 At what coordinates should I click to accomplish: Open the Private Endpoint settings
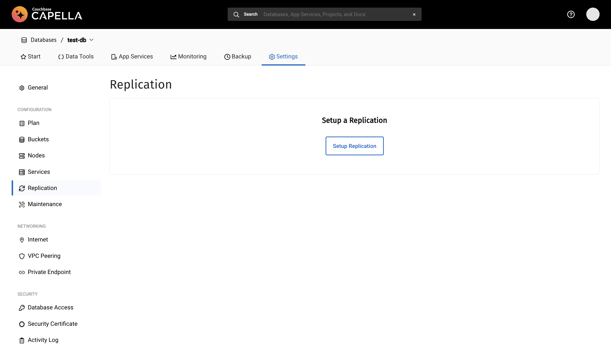pos(49,272)
